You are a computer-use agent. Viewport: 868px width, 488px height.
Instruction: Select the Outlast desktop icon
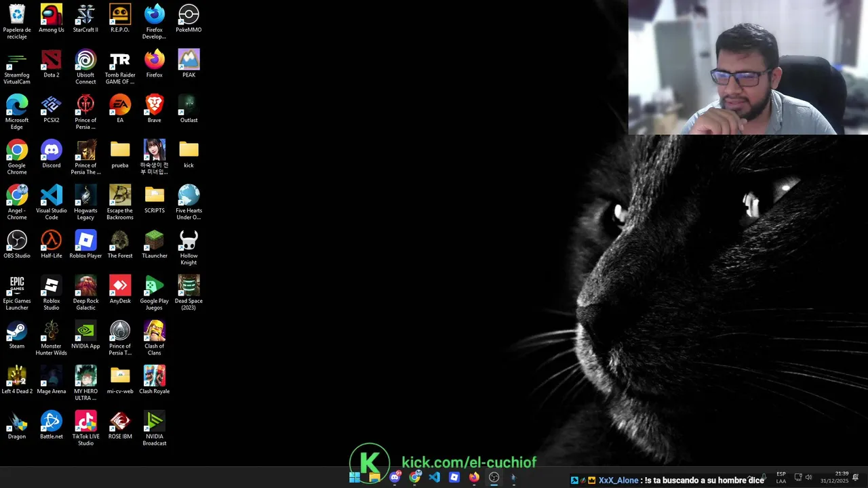coord(189,108)
